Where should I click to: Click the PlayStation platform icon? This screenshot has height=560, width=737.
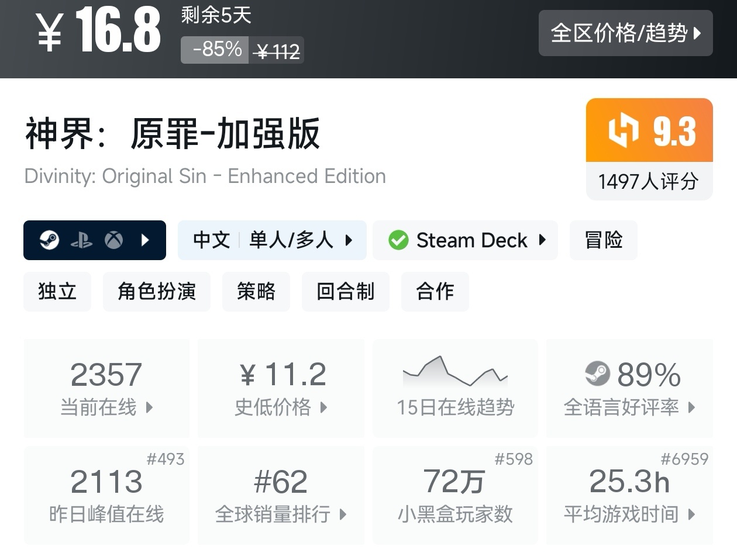coord(81,240)
